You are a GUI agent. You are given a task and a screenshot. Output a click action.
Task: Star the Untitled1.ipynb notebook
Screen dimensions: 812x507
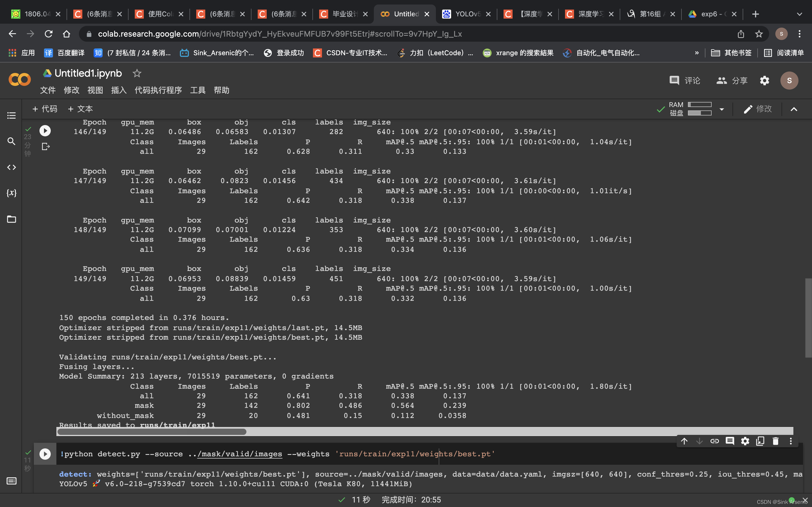point(136,73)
